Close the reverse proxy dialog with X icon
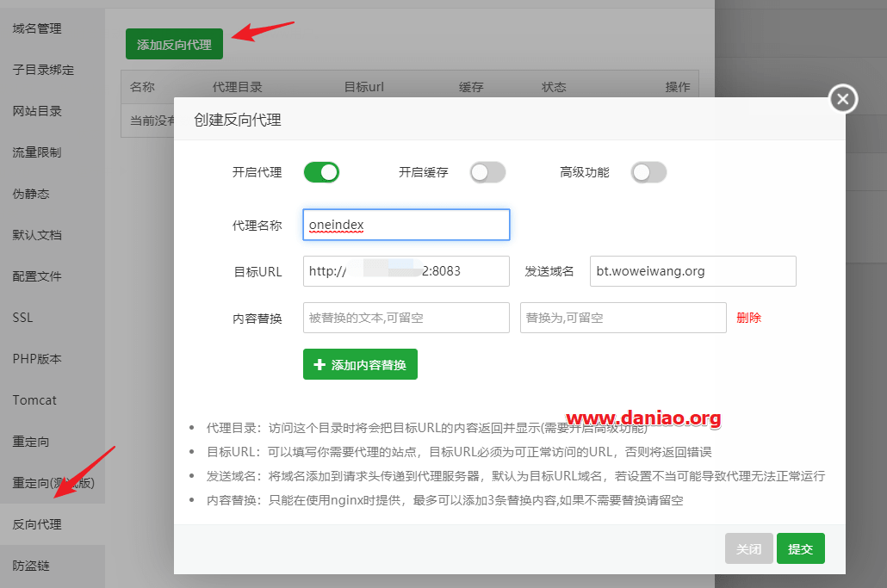 (843, 99)
